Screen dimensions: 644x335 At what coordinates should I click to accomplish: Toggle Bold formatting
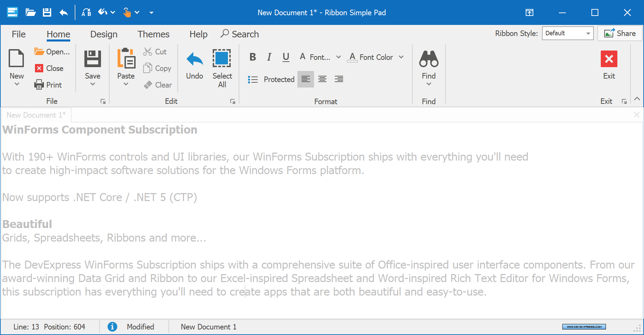pos(253,57)
